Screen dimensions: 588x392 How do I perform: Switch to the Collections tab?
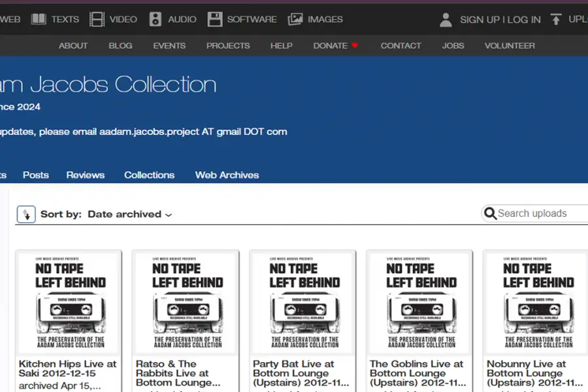pyautogui.click(x=149, y=175)
